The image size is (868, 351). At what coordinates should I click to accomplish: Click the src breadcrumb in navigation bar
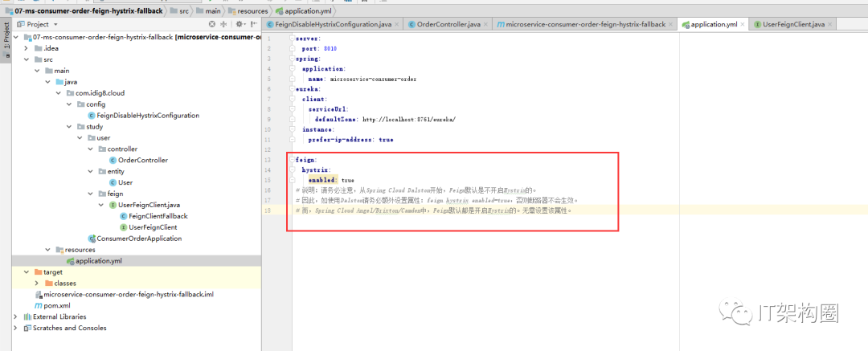coord(178,10)
